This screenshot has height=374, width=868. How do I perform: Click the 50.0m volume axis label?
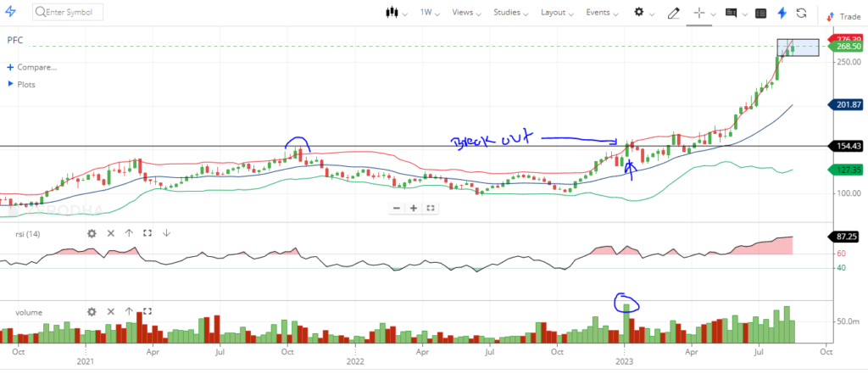click(x=849, y=321)
